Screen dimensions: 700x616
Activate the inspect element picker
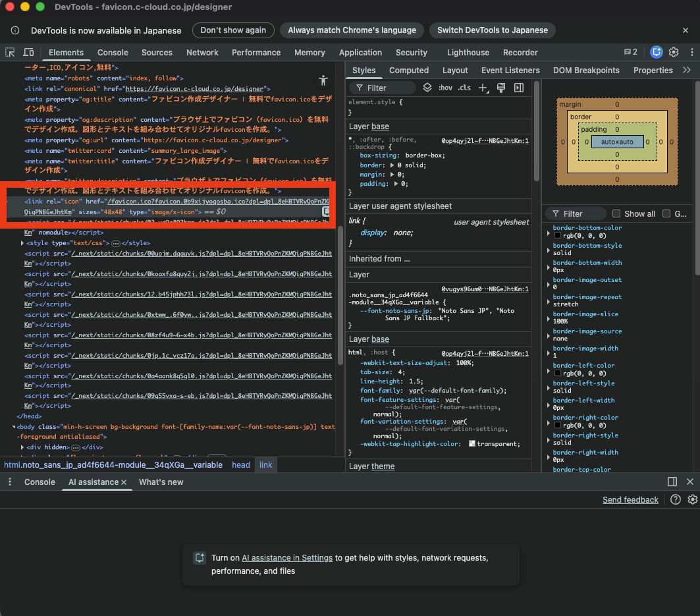tap(11, 53)
